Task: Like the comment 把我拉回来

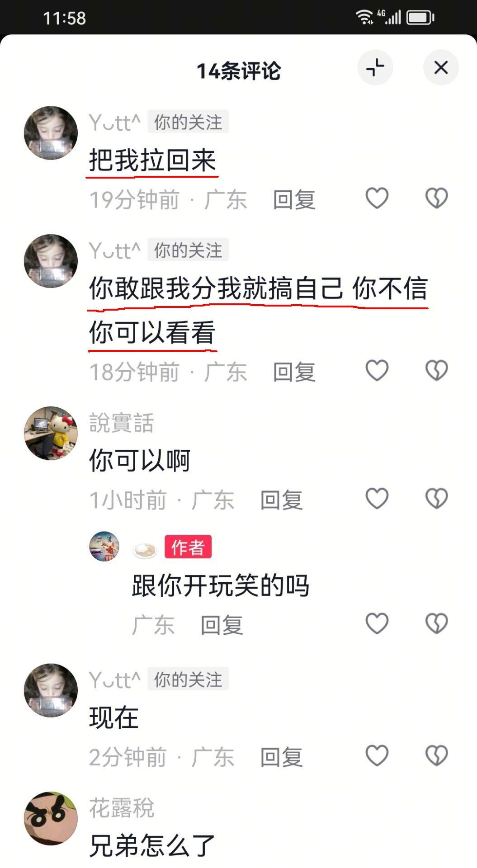Action: coord(377,198)
